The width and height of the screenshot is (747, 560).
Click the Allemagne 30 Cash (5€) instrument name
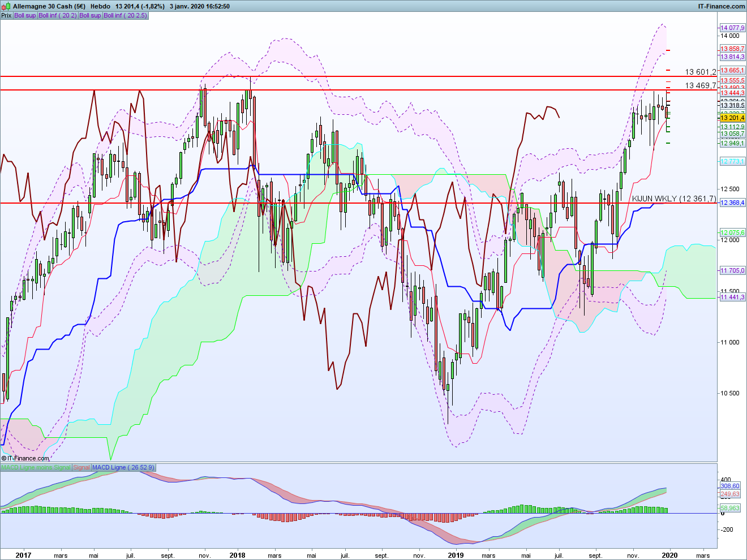[49, 6]
